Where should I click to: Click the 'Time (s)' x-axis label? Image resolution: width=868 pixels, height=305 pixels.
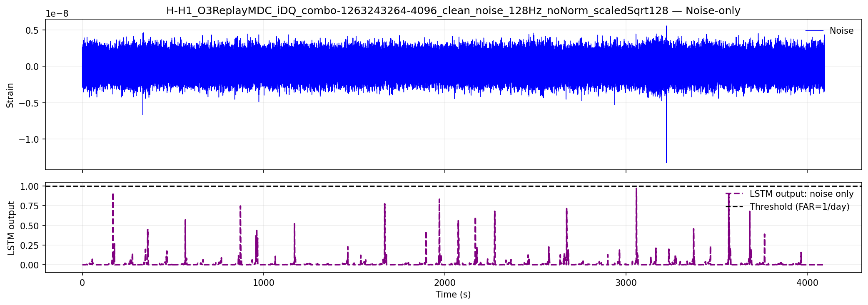point(453,295)
